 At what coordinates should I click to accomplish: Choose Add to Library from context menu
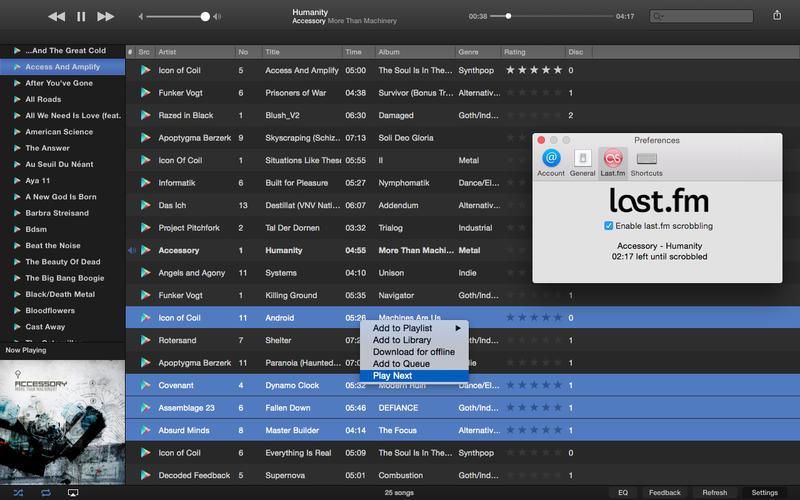(414, 340)
